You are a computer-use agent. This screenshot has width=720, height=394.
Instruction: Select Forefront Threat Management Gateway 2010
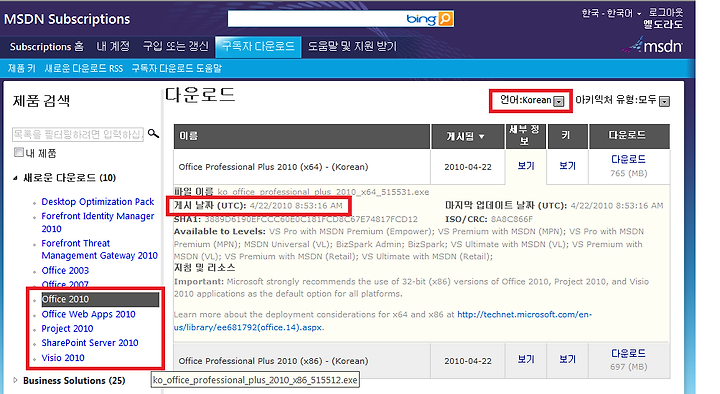[x=99, y=249]
